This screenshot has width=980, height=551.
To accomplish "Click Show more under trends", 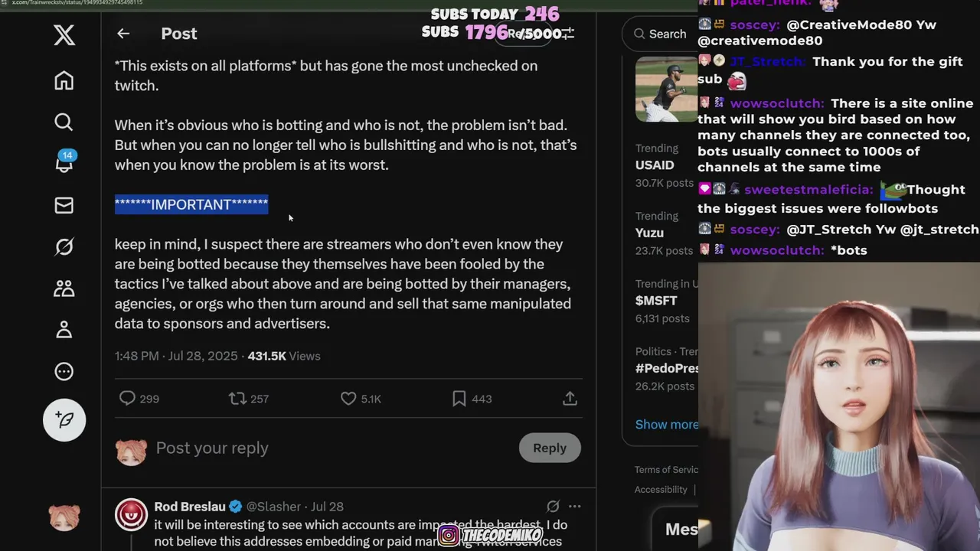I will point(666,425).
